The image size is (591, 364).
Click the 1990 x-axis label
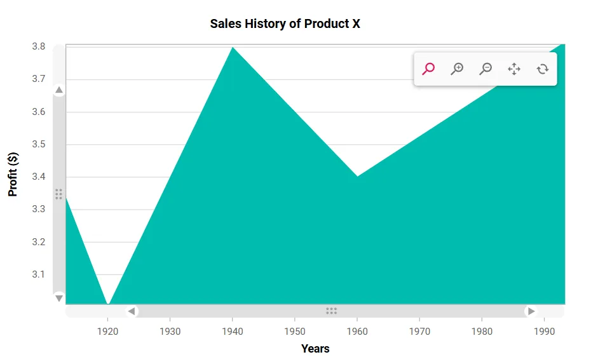tap(544, 332)
